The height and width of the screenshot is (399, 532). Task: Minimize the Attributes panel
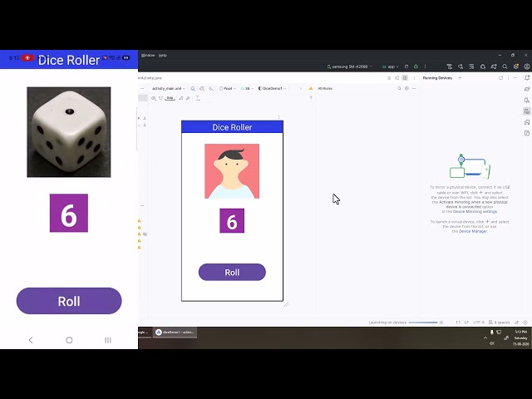[x=414, y=89]
